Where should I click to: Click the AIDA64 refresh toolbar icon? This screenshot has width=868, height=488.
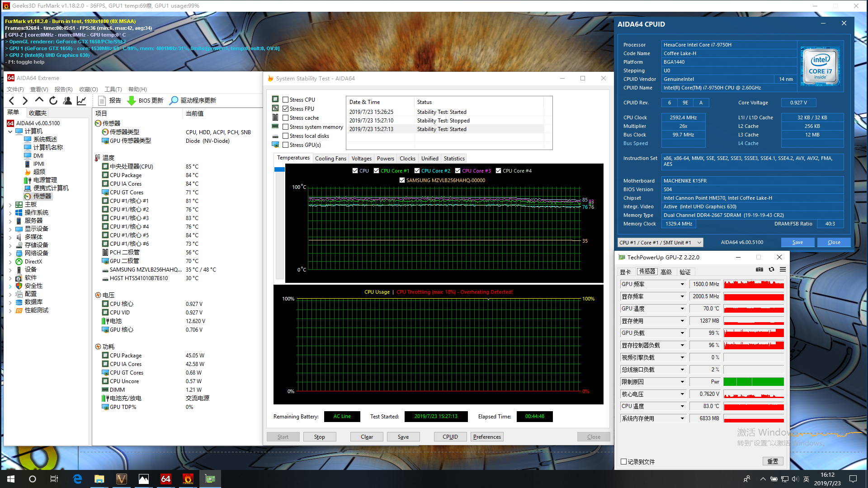click(x=53, y=100)
